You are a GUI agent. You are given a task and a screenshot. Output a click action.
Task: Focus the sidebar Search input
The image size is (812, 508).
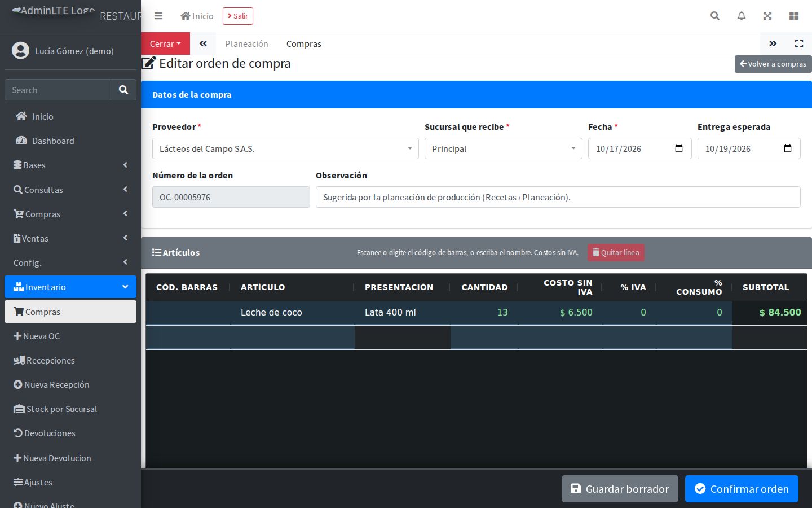click(x=58, y=90)
